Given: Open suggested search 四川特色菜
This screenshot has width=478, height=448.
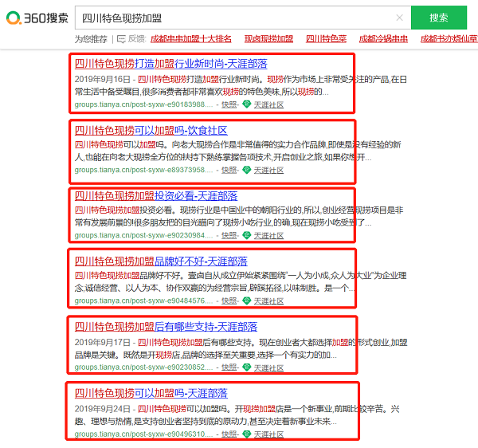Looking at the screenshot, I should click(326, 38).
